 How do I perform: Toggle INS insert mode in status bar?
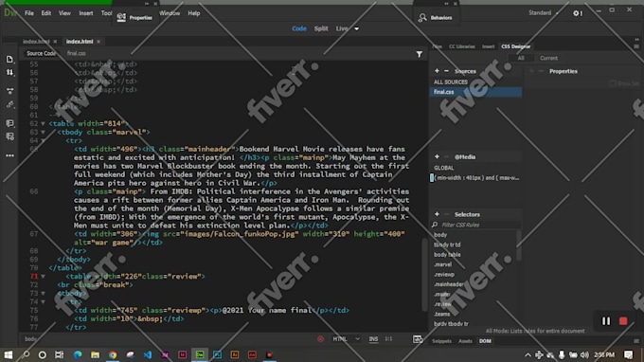pos(373,339)
